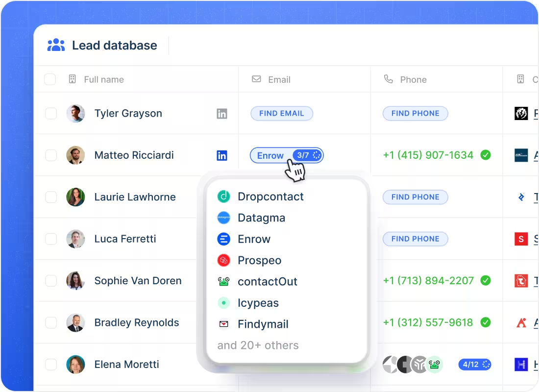Select contactOut from the provider list
539x392 pixels.
pyautogui.click(x=268, y=282)
